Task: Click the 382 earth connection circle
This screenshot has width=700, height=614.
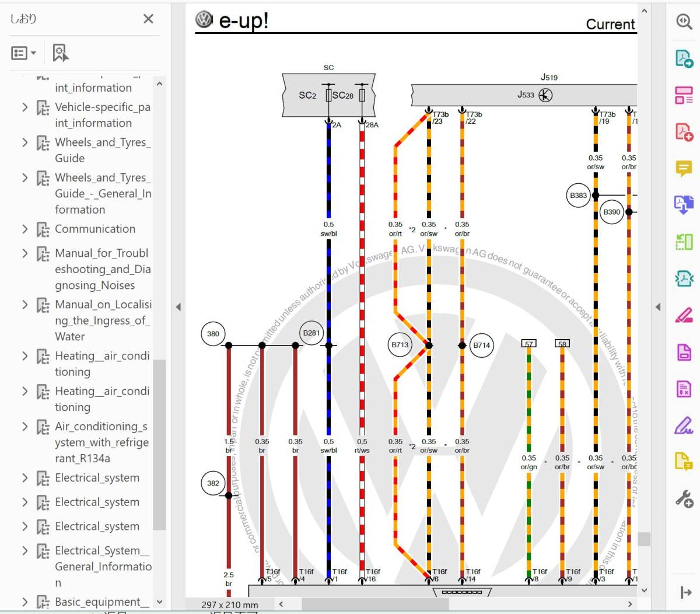Action: (213, 483)
